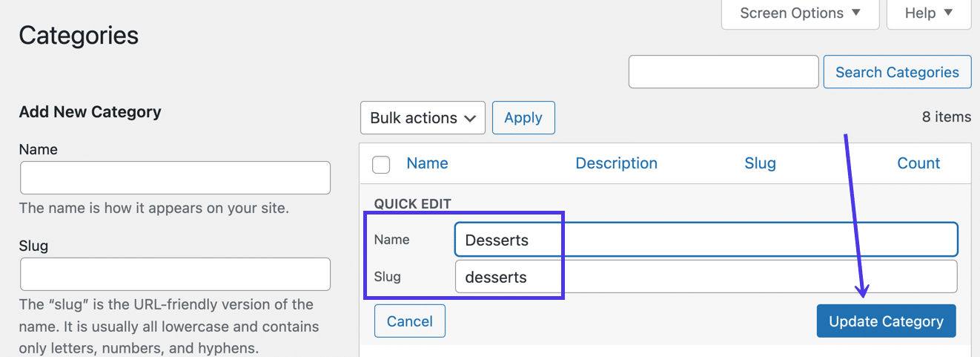This screenshot has height=357, width=980.
Task: Expand the Help tab
Action: pos(928,13)
